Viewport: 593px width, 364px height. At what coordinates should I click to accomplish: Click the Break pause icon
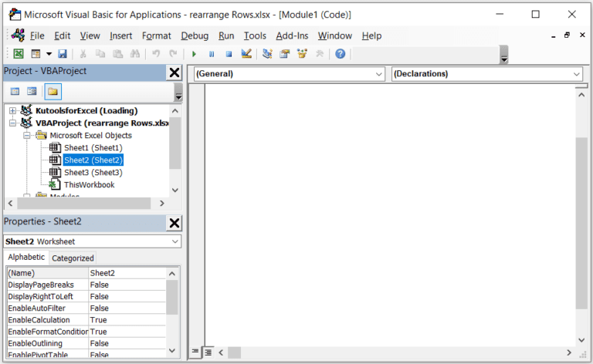[212, 54]
